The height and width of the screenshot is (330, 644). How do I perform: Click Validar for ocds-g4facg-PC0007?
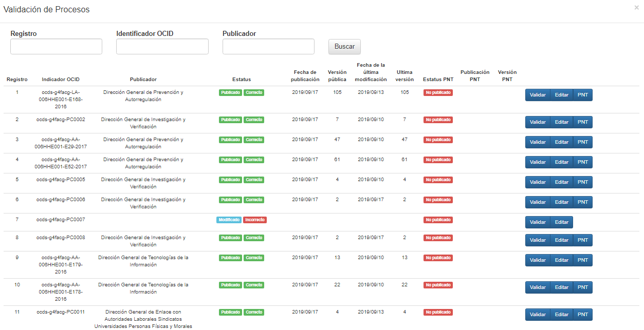click(538, 222)
